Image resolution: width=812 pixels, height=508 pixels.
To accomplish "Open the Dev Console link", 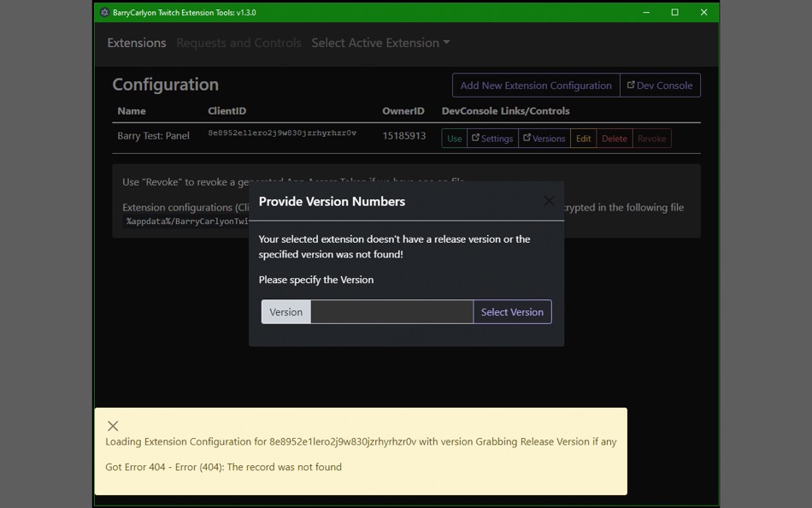I will [660, 86].
